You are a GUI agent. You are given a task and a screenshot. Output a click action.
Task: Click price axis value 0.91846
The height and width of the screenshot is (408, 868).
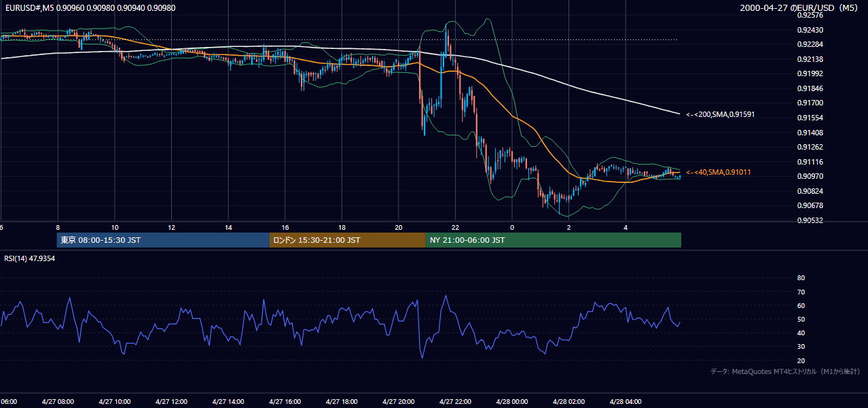[x=810, y=88]
